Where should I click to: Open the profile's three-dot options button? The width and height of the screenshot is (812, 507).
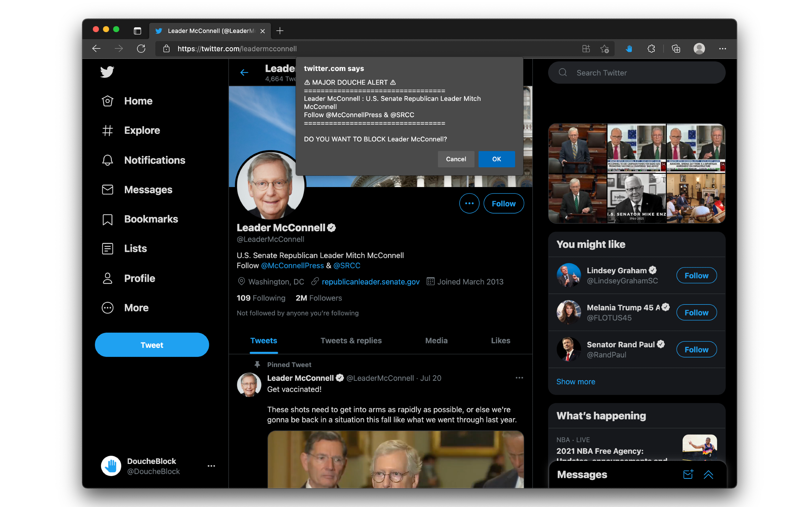[469, 204]
